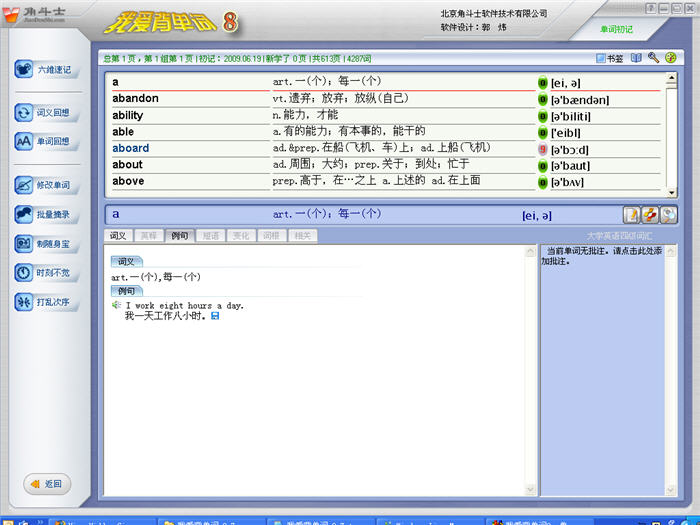The height and width of the screenshot is (525, 700).
Task: Shuffle the list with 打乱次序
Action: tap(44, 302)
